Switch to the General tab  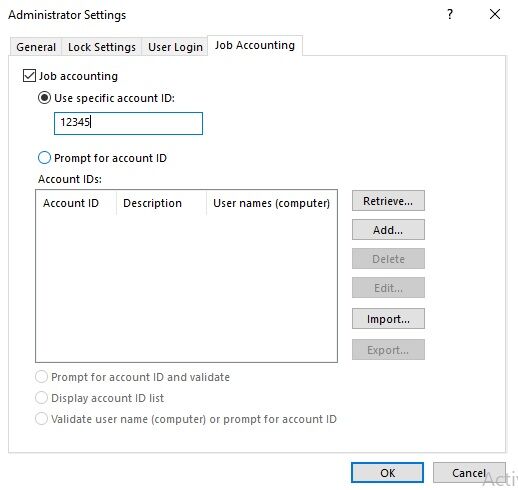click(x=36, y=47)
